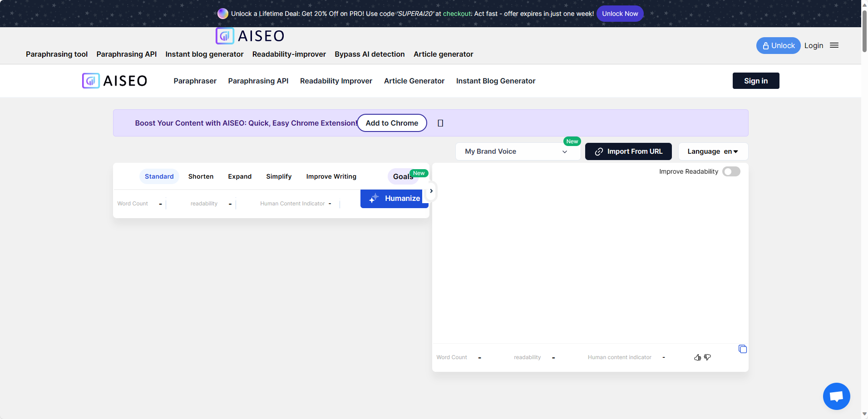This screenshot has width=868, height=419.
Task: Click the output panel 'readability' label
Action: click(x=528, y=357)
